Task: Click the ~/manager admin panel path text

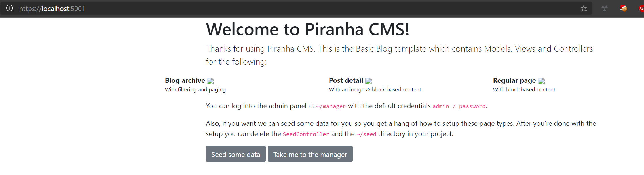Action: coord(330,106)
